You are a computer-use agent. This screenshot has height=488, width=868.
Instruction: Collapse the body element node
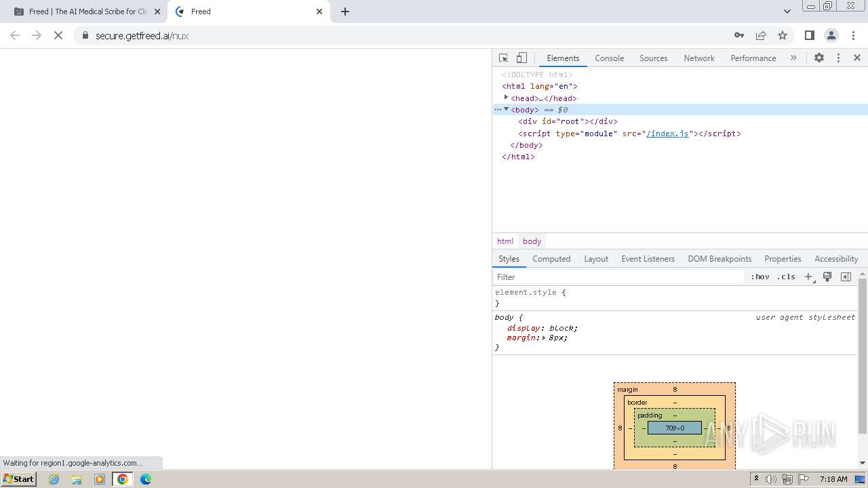(506, 109)
